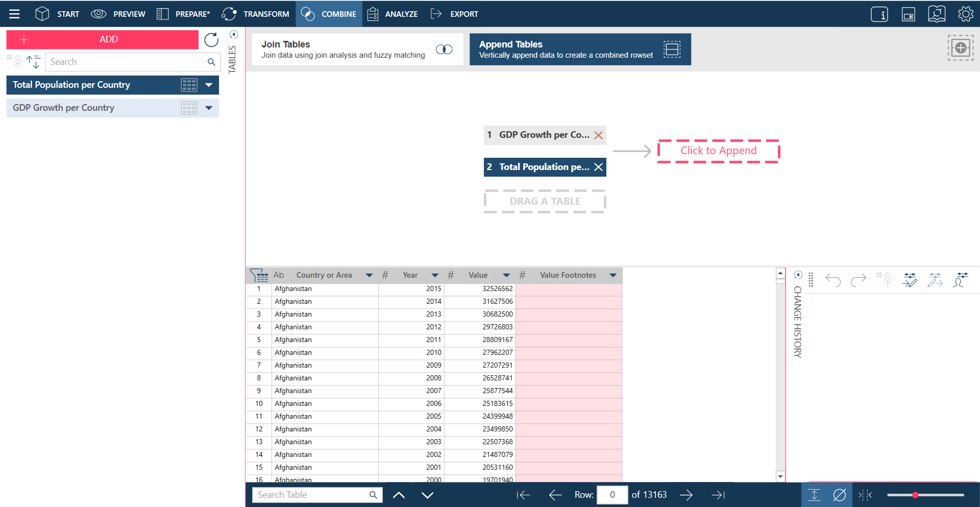Click the add new table icon top right

pos(961,48)
